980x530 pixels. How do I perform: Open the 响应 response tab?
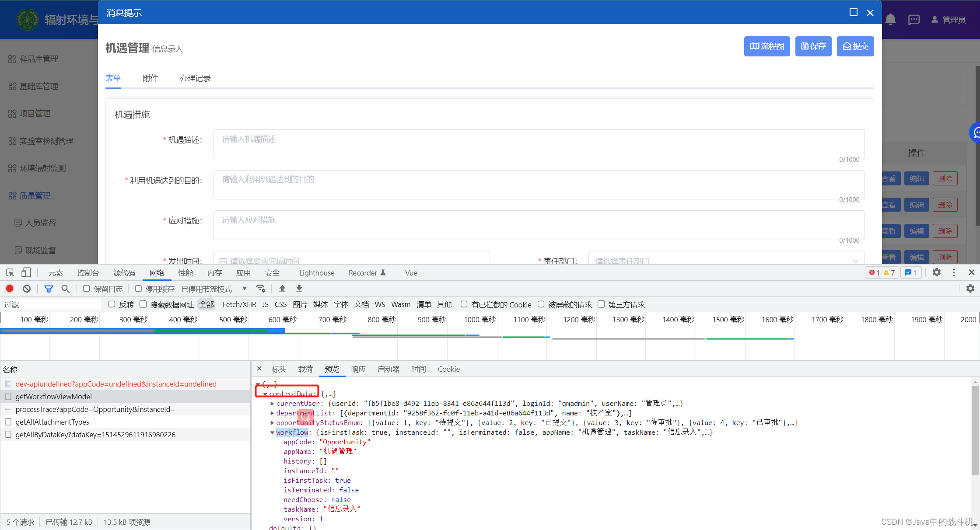358,369
